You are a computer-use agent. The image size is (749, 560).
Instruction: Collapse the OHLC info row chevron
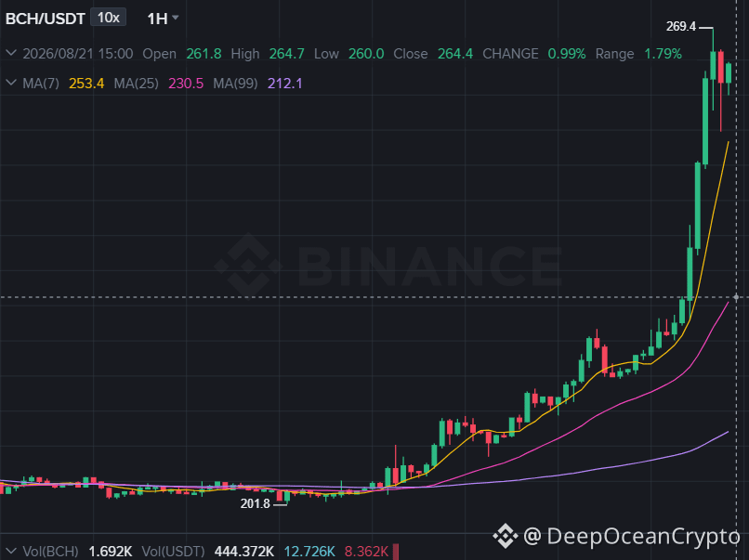click(x=10, y=53)
